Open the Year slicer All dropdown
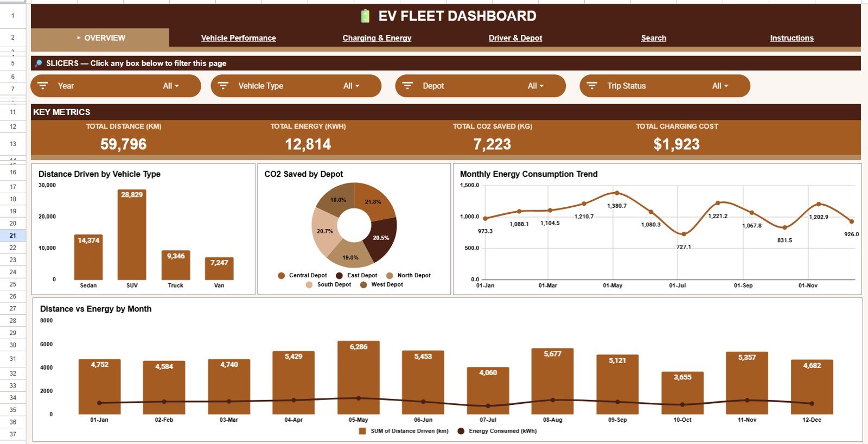This screenshot has height=444, width=868. pyautogui.click(x=171, y=86)
